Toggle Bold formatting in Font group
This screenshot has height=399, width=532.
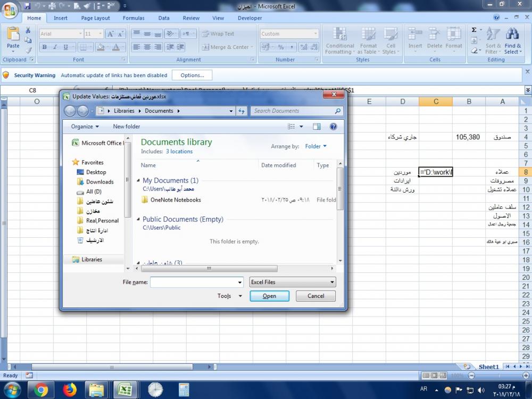tap(45, 47)
